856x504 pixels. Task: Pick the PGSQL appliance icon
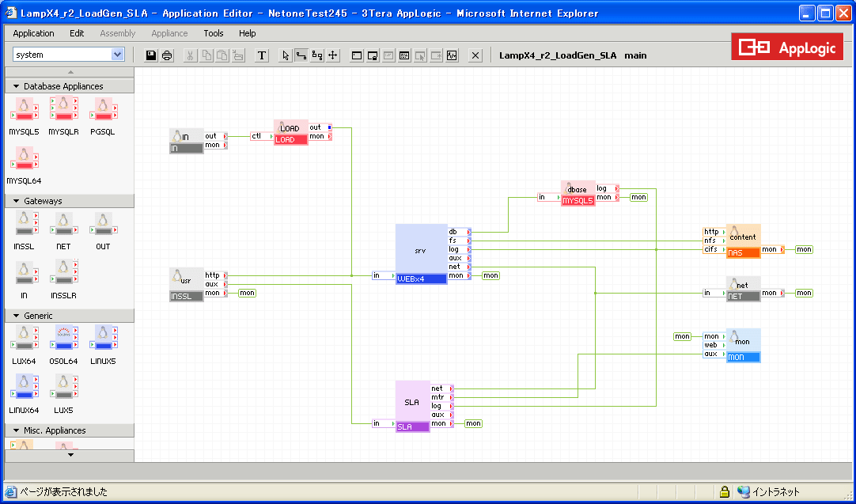103,109
